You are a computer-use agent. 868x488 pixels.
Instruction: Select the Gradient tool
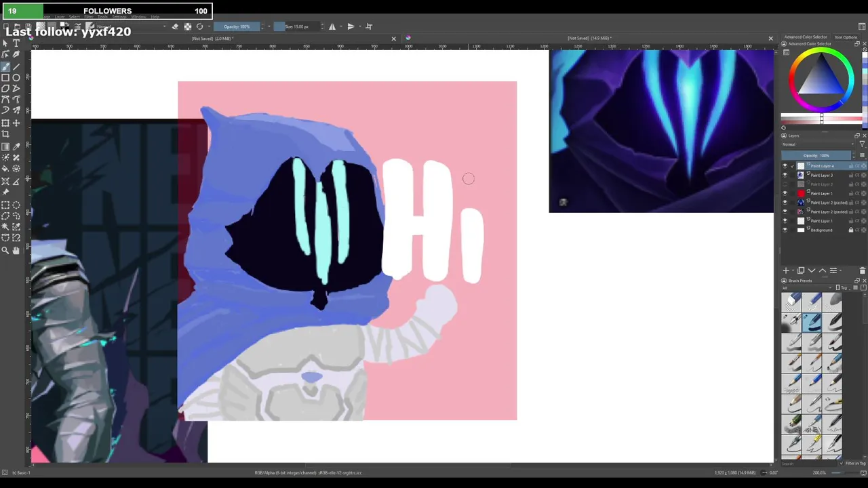[5, 146]
